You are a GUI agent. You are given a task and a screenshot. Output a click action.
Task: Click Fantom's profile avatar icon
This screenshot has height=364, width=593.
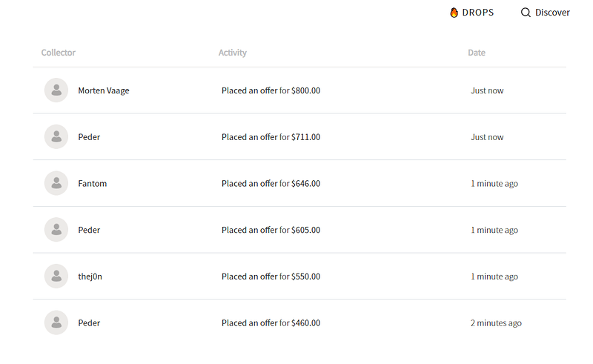click(x=56, y=183)
